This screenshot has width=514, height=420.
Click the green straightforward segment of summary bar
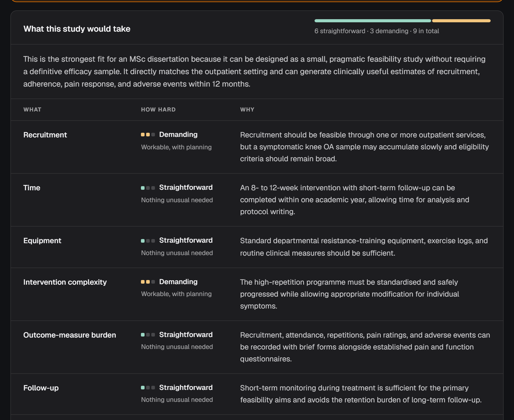[373, 21]
